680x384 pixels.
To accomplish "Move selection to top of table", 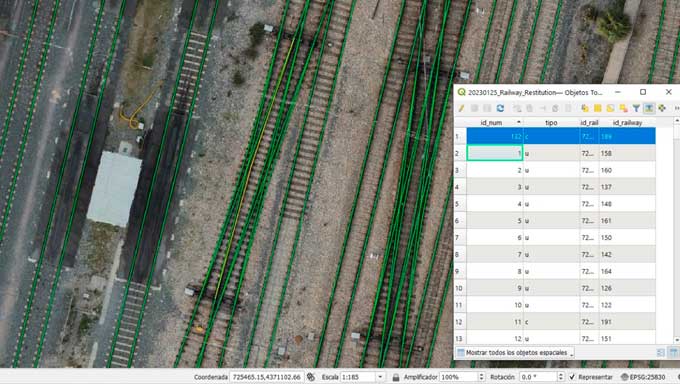I will 649,108.
